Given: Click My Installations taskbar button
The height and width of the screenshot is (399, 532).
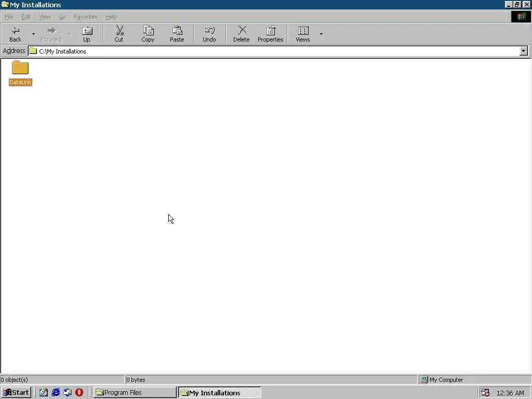Looking at the screenshot, I should [220, 393].
